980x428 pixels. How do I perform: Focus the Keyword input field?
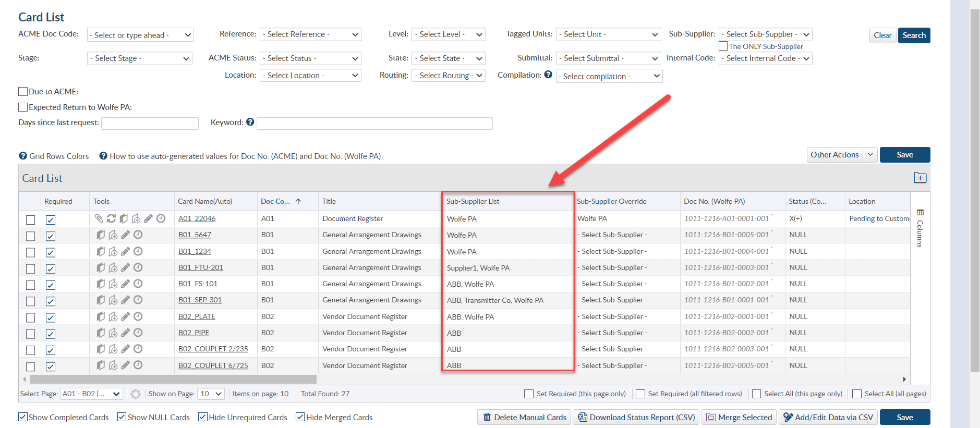click(374, 123)
